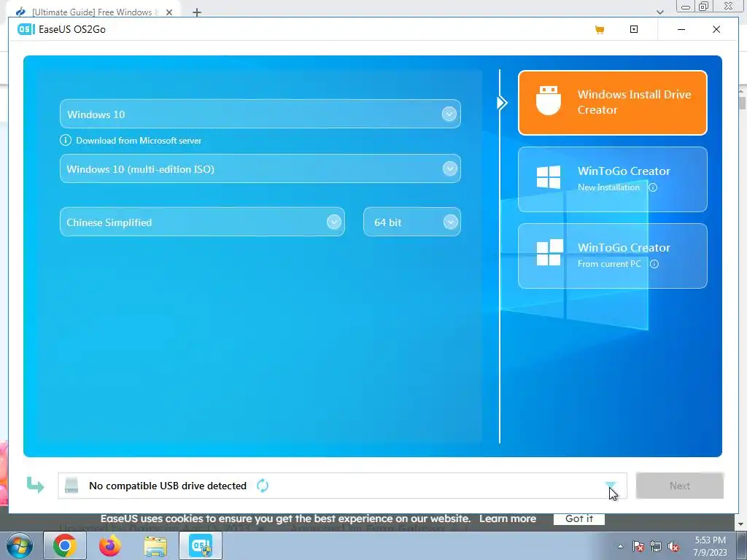Open Google Chrome from the taskbar

pyautogui.click(x=65, y=545)
